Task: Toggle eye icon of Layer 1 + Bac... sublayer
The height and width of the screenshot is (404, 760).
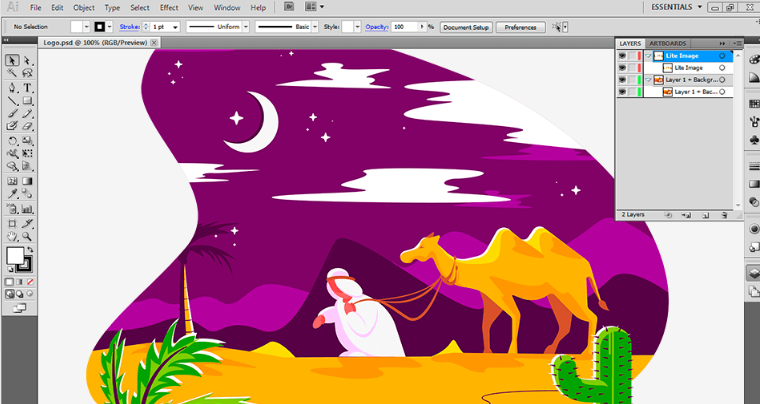Action: [622, 92]
